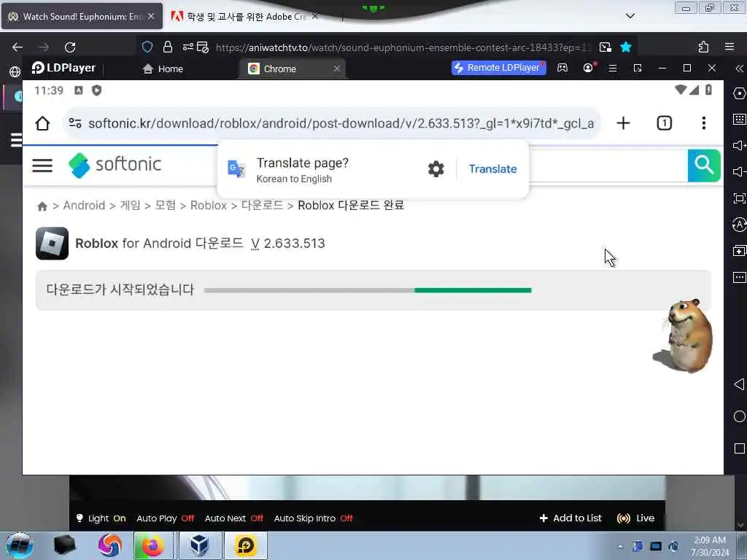Screen dimensions: 747x560
Task: Tap Android recents square in LDPlayer sidebar
Action: [x=740, y=448]
